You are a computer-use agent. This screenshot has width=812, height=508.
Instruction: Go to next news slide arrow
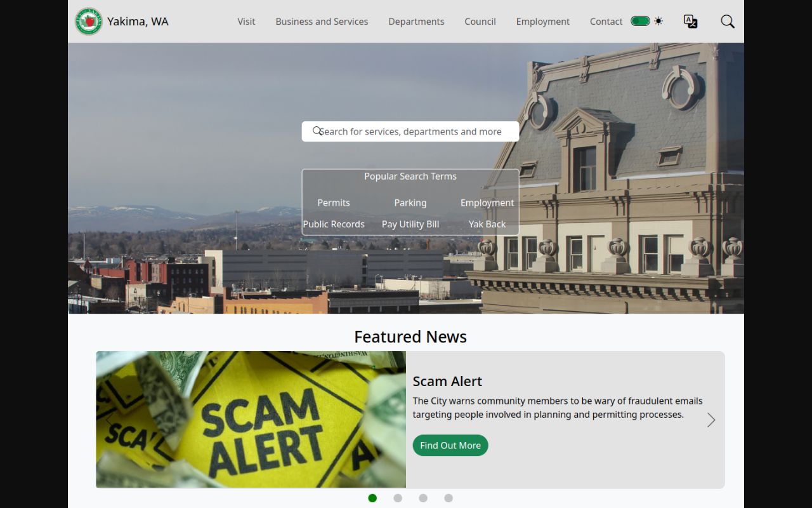711,420
